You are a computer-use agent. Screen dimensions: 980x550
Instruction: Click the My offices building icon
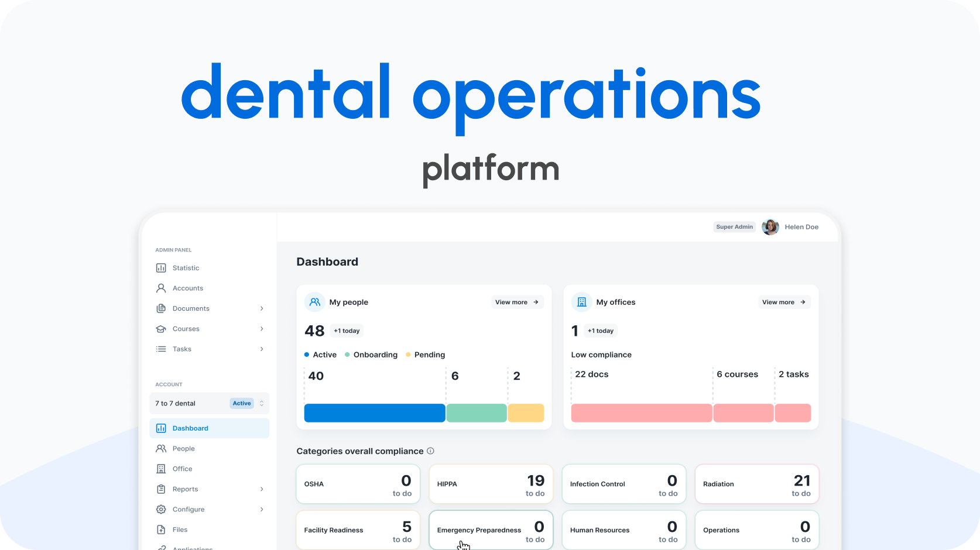coord(581,302)
